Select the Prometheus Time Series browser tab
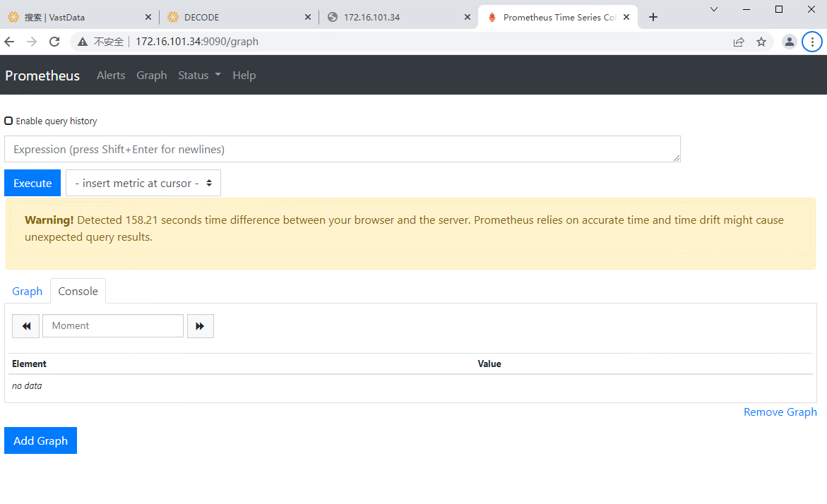 pyautogui.click(x=558, y=17)
